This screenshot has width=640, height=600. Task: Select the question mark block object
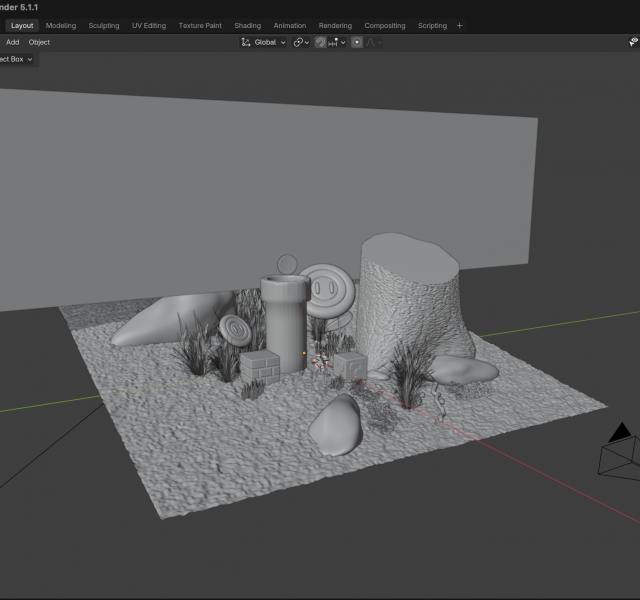351,366
